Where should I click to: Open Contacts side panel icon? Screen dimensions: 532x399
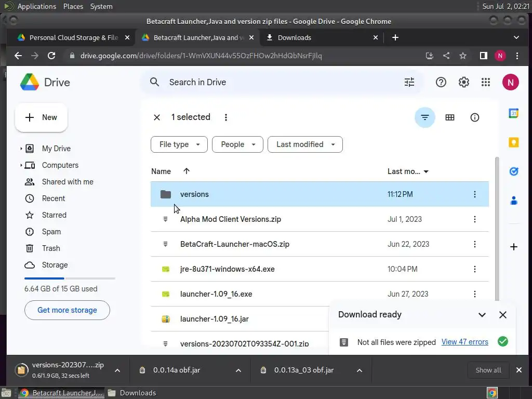(x=514, y=201)
